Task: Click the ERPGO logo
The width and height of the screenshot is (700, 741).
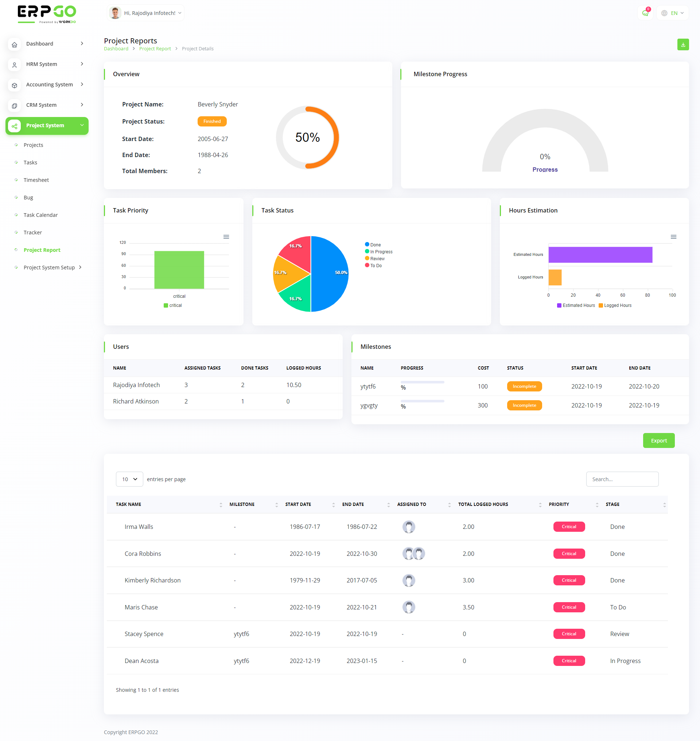Action: (47, 15)
